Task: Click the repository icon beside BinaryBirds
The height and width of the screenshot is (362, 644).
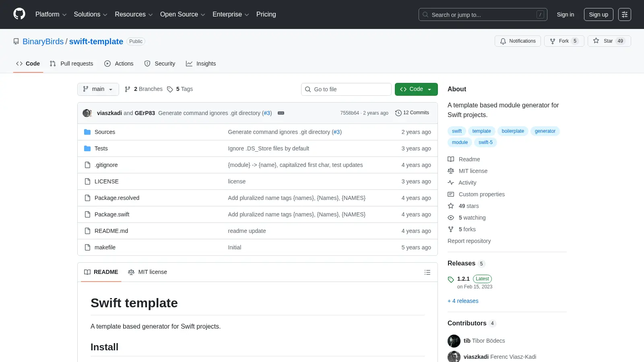Action: (16, 41)
